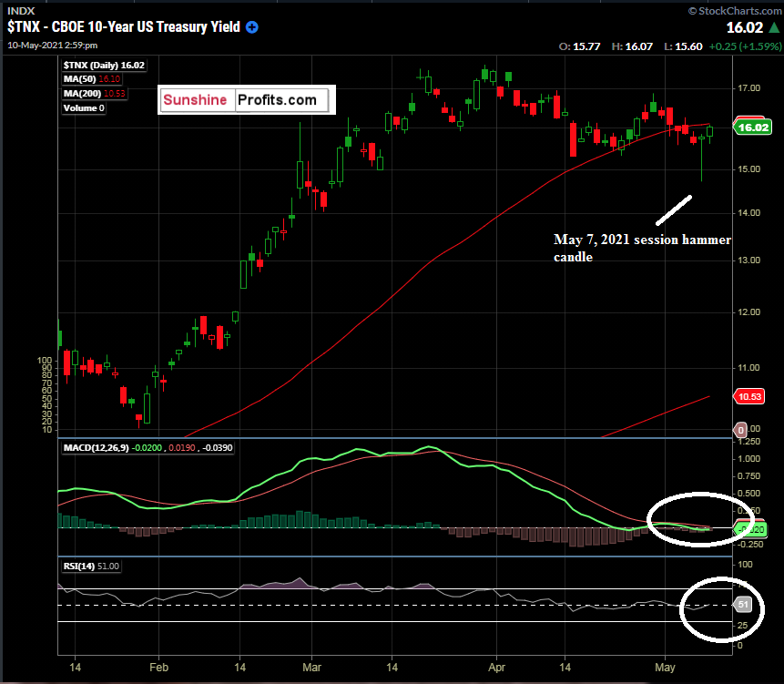Image resolution: width=784 pixels, height=684 pixels.
Task: Click the red 10.53 MA(200) axis tag
Action: click(x=749, y=396)
